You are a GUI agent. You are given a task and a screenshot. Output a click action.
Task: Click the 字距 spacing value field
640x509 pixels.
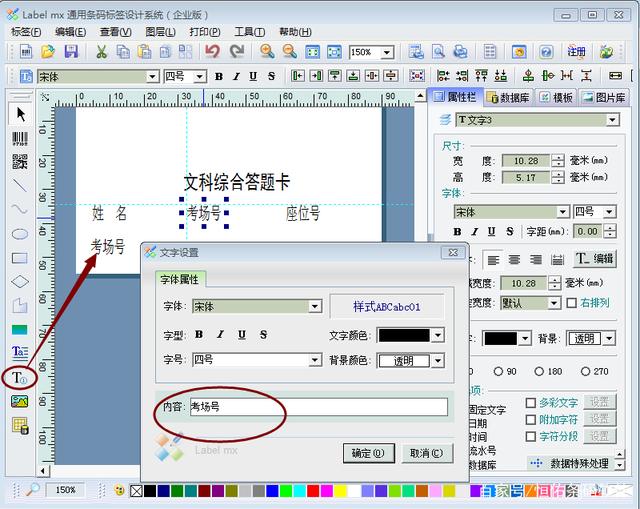[x=588, y=231]
